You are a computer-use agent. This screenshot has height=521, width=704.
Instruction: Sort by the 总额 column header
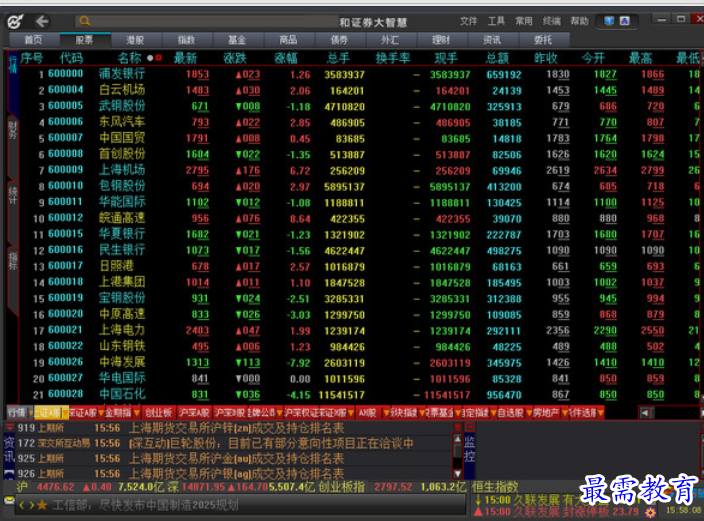tap(497, 58)
